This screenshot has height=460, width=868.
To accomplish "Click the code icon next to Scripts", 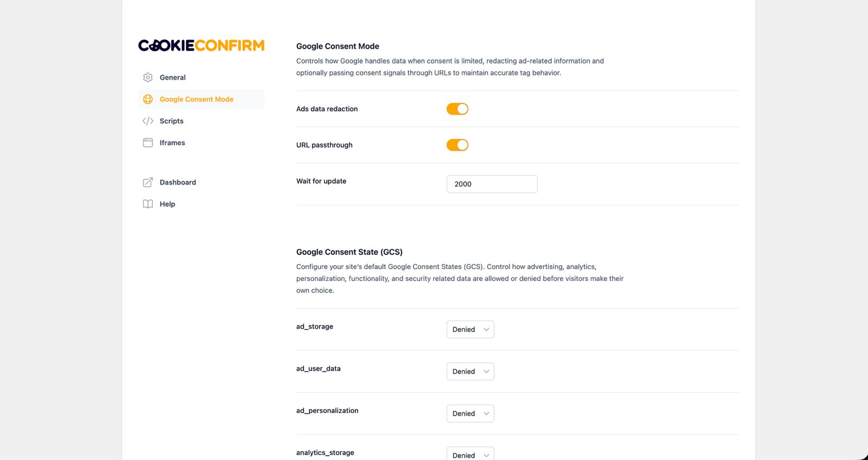I will pos(148,120).
